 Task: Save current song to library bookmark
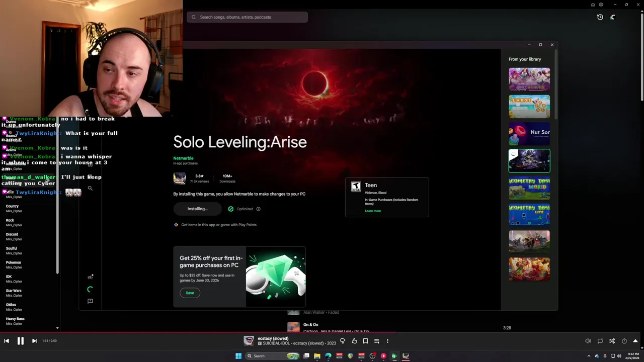pos(365,341)
